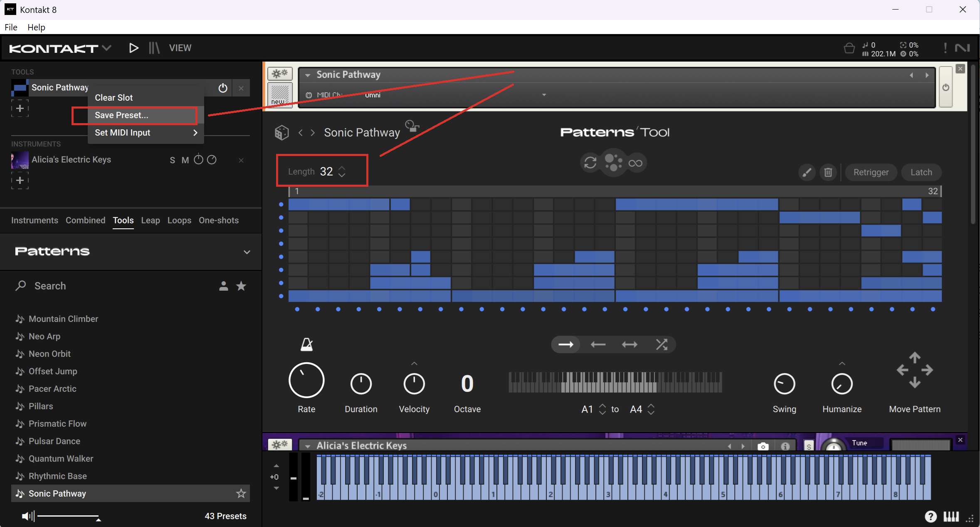980x527 pixels.
Task: Solo Alicia's Electric Keys instrument
Action: (172, 160)
